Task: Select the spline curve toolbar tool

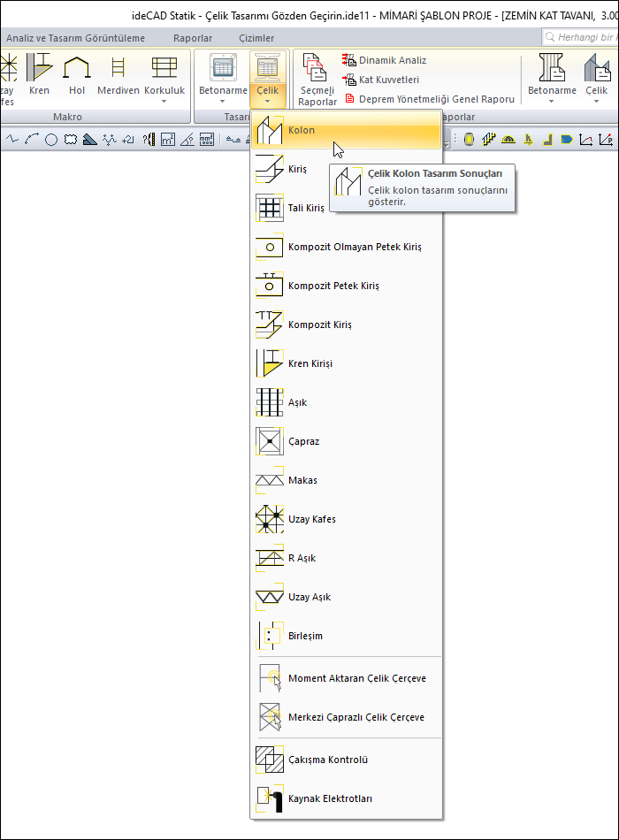Action: pyautogui.click(x=12, y=140)
